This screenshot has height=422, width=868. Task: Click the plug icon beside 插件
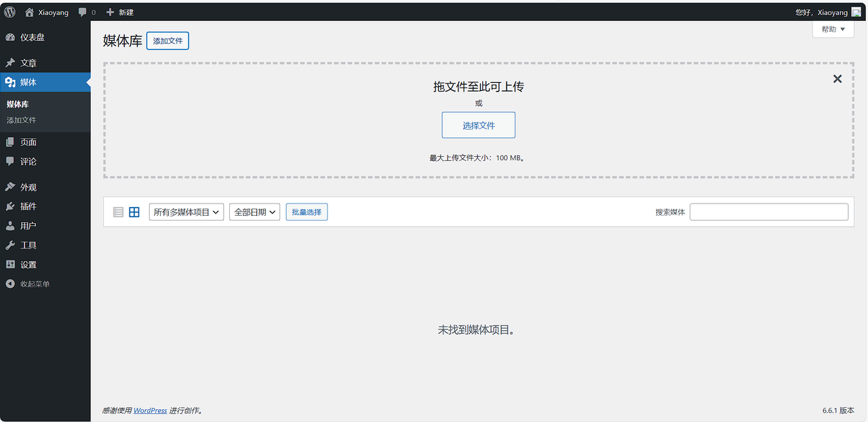click(10, 206)
